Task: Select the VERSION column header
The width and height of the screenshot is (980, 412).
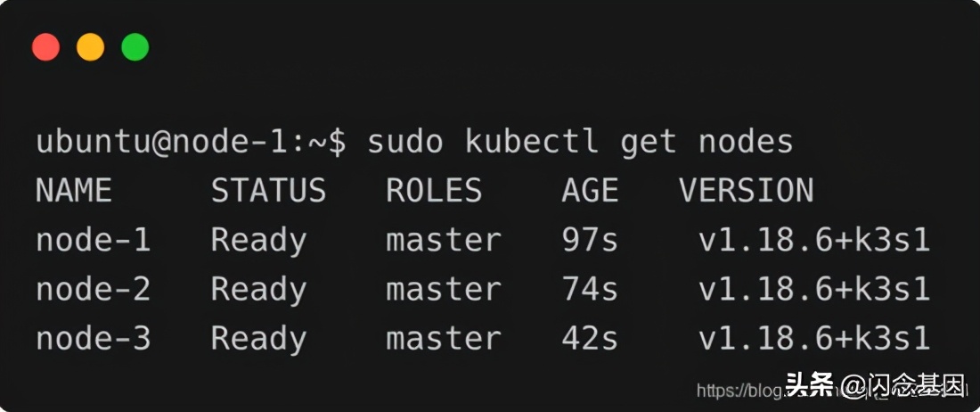Action: [x=747, y=191]
